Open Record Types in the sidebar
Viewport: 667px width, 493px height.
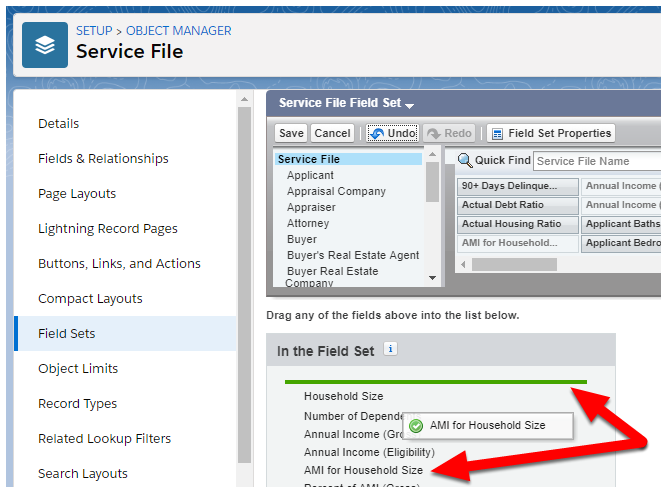tap(77, 403)
